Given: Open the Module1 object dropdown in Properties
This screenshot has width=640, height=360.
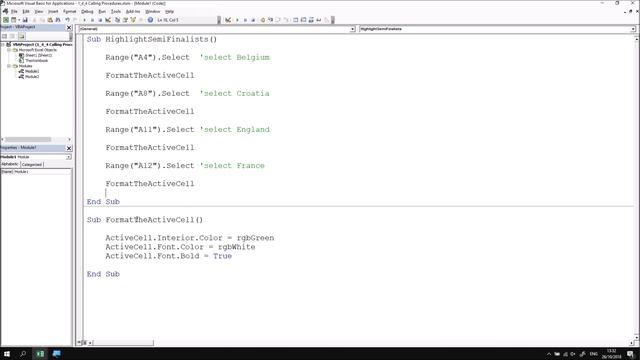Looking at the screenshot, I should [x=68, y=157].
